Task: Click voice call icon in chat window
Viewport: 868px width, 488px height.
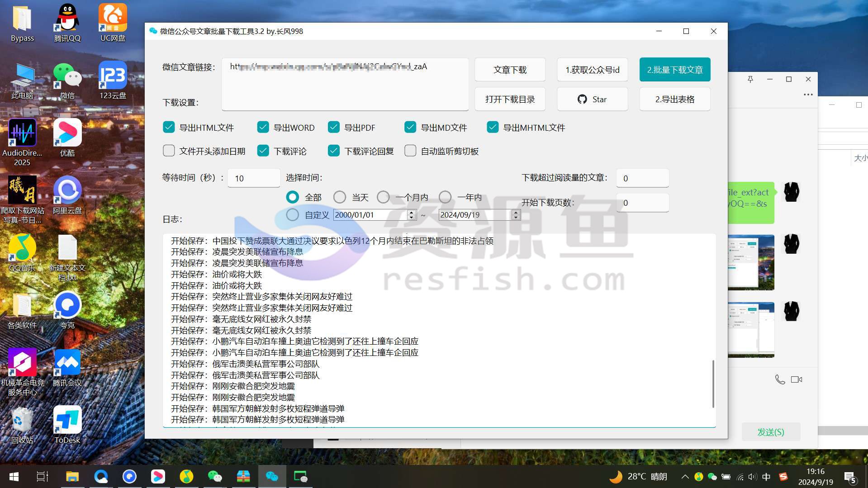Action: point(780,379)
